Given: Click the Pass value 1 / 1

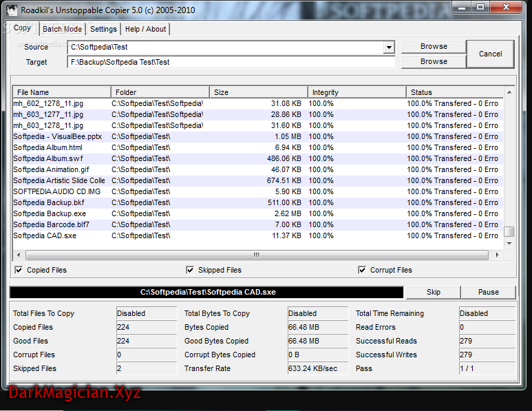Looking at the screenshot, I should (x=487, y=368).
